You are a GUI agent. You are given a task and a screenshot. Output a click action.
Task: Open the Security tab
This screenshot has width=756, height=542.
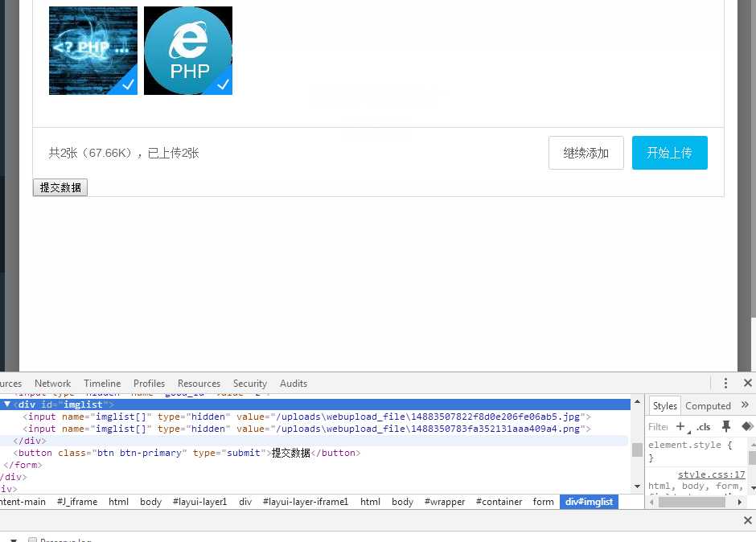250,384
